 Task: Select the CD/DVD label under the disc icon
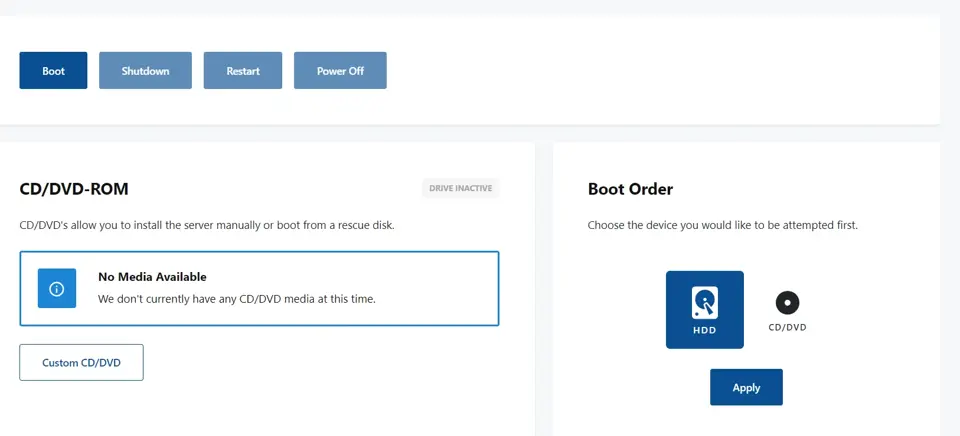pos(787,328)
